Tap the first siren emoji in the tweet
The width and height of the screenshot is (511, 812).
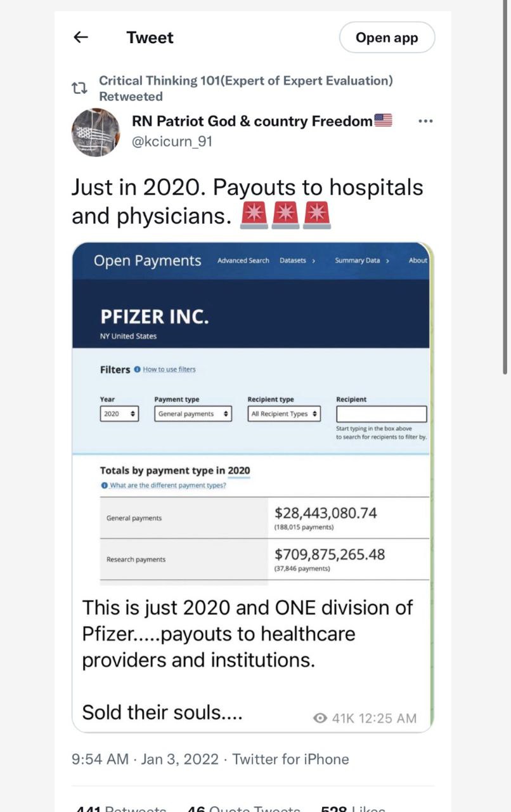point(254,215)
